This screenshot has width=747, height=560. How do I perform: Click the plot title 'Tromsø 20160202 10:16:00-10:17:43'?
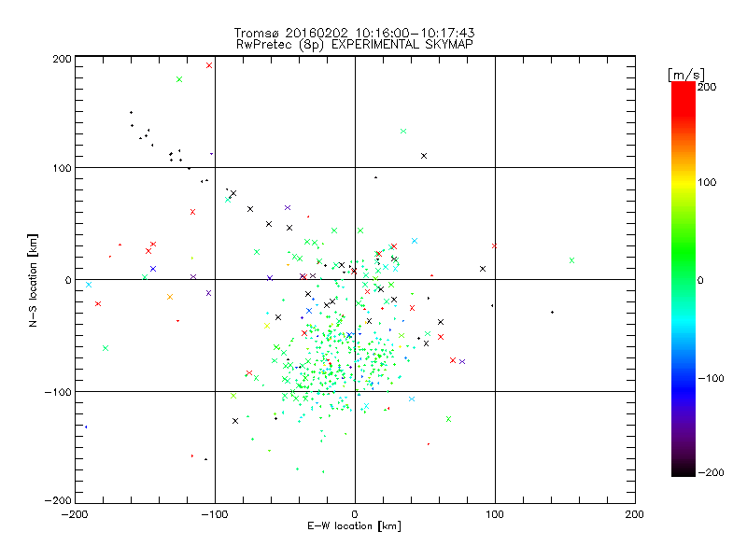point(354,33)
